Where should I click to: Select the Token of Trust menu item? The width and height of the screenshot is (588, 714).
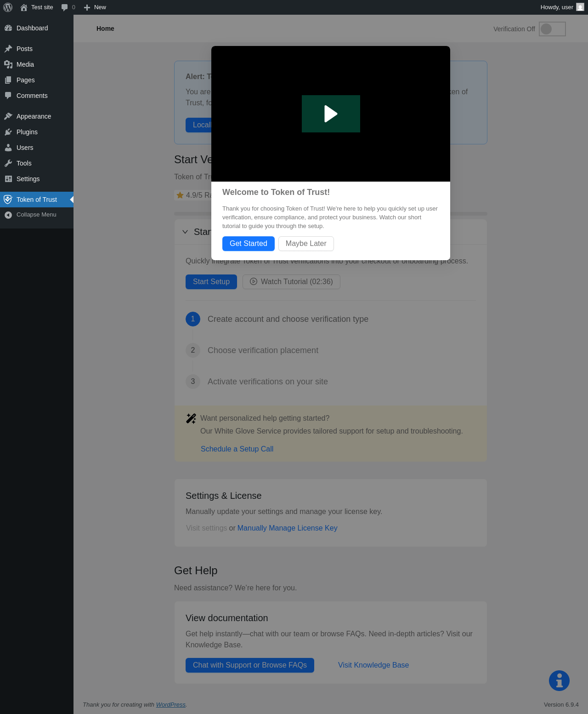(37, 200)
